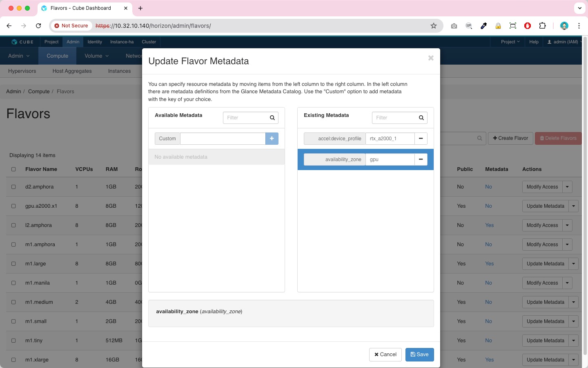
Task: Check the l2.amphora row checkbox
Action: (x=13, y=225)
